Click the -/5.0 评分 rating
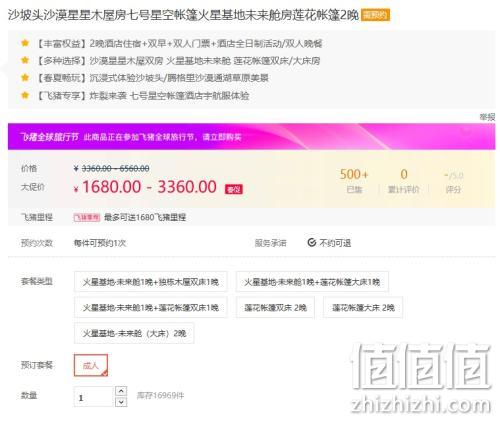 coord(454,182)
